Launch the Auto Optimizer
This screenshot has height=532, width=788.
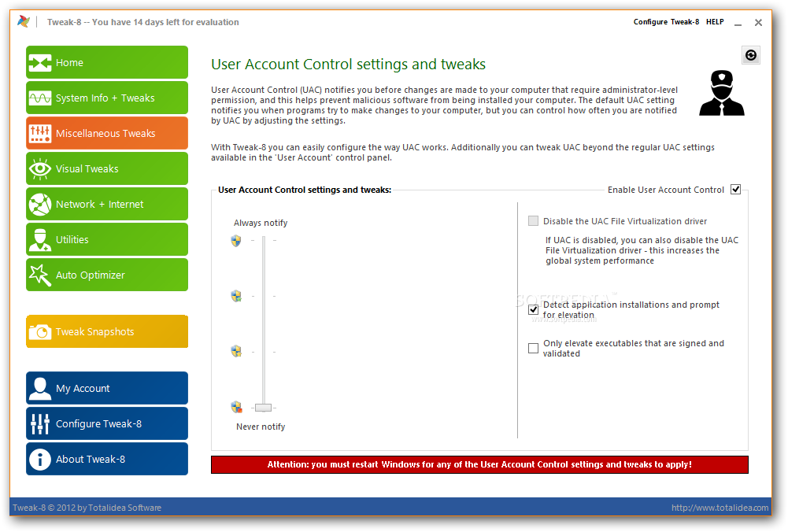107,275
